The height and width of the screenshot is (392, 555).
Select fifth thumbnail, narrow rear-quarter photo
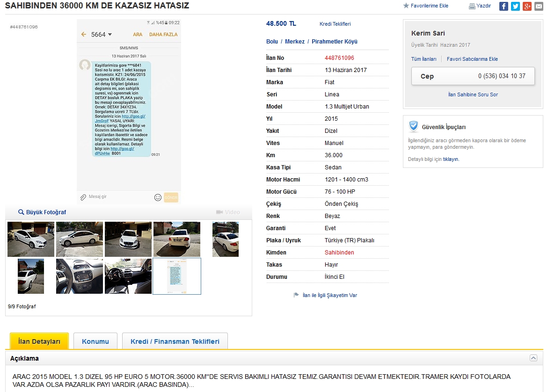pyautogui.click(x=226, y=239)
